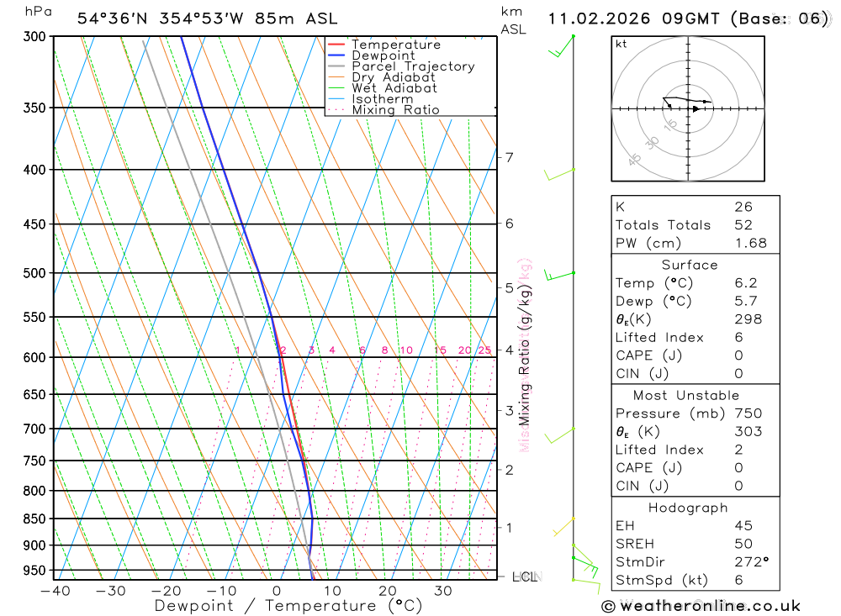The image size is (841, 616).
Task: Click the 500 hPa wind barb
Action: coord(559,276)
